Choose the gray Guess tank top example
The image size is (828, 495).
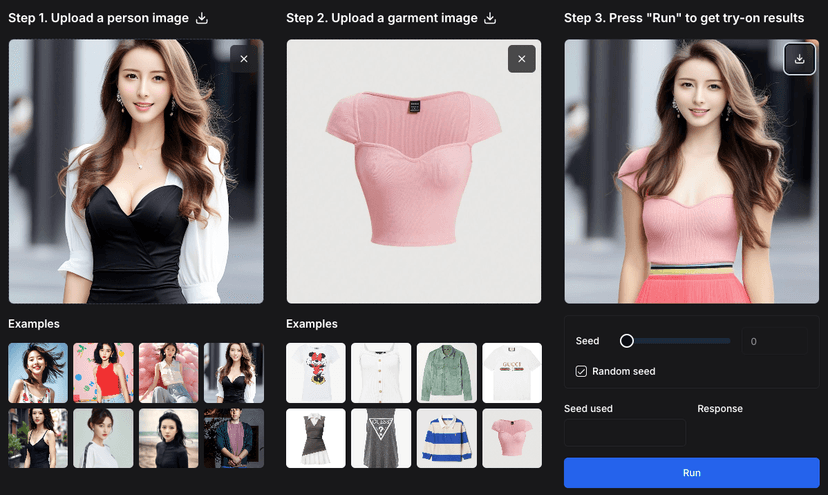tap(381, 438)
